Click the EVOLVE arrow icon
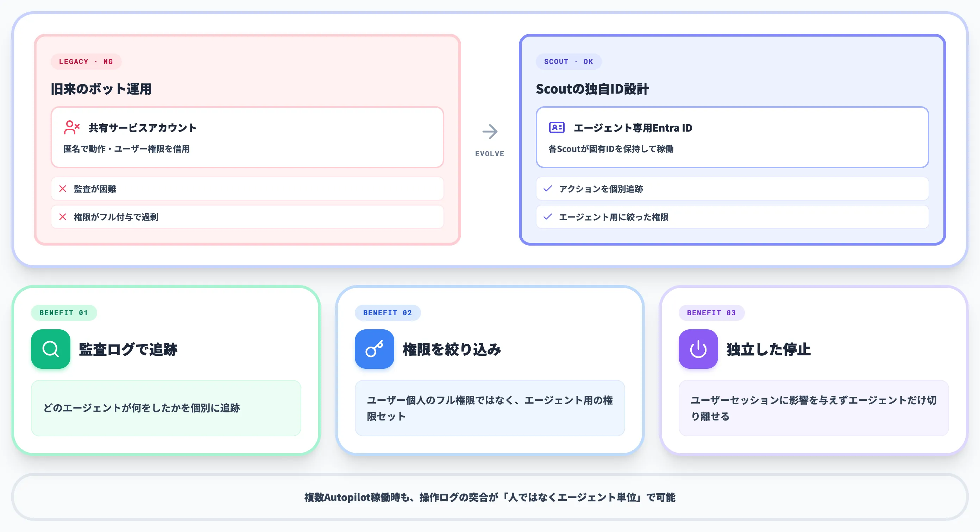The width and height of the screenshot is (980, 532). 490,132
